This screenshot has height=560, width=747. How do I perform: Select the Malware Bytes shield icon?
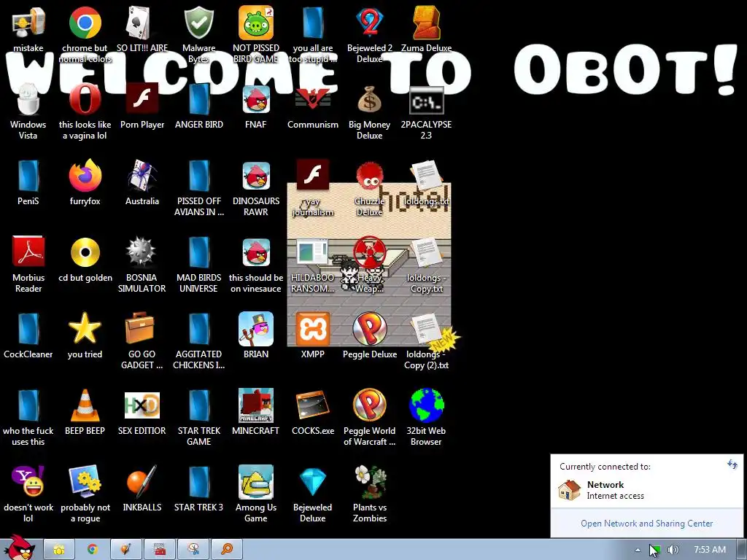(x=198, y=23)
